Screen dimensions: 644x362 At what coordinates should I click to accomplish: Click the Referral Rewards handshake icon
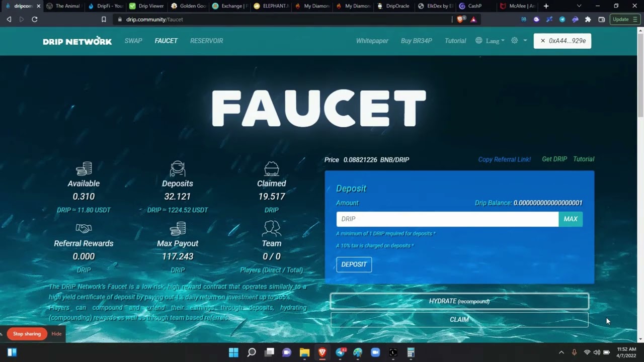[84, 228]
